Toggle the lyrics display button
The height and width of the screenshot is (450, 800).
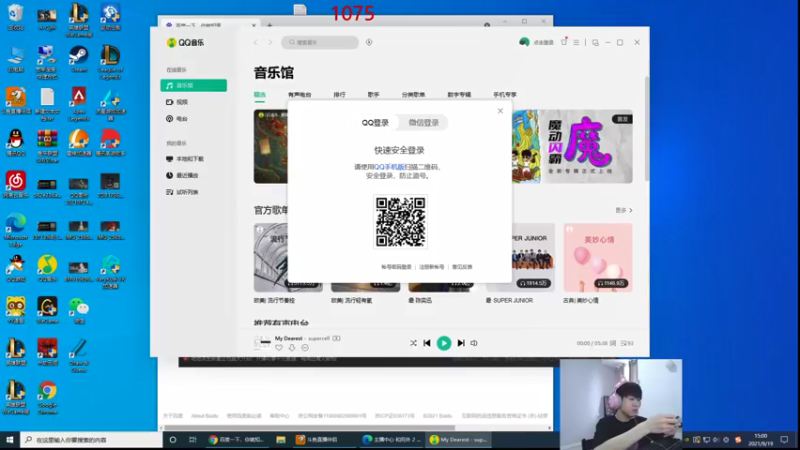(613, 343)
